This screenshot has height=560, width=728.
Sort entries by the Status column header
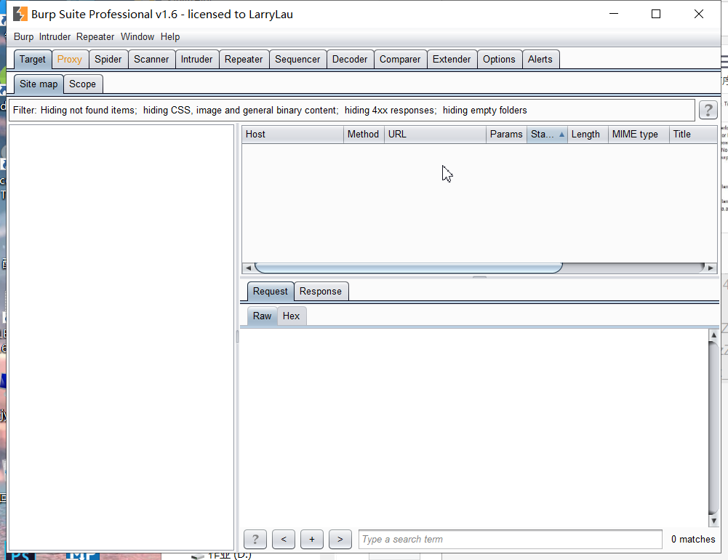[x=544, y=134]
